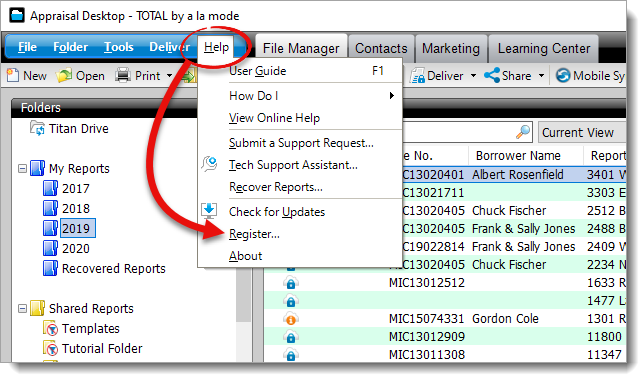Screen dimensions: 639x375
Task: Click the Share toolbar icon
Action: 492,75
